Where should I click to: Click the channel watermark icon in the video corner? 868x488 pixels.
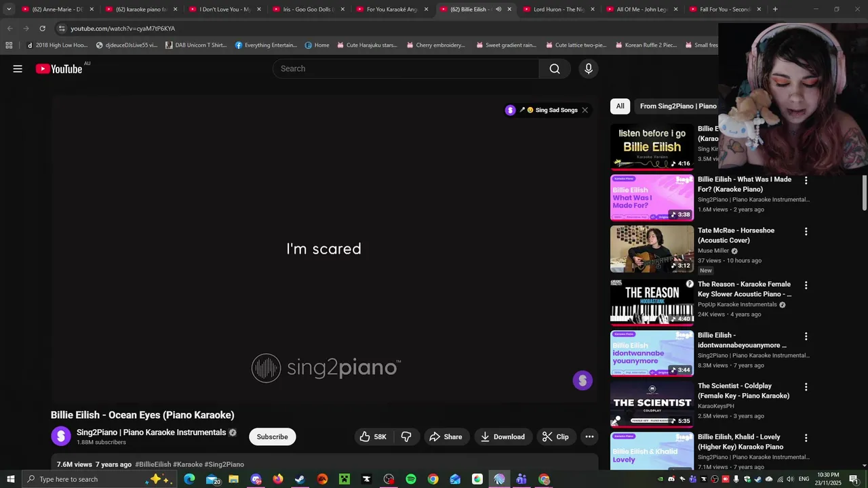pyautogui.click(x=583, y=380)
